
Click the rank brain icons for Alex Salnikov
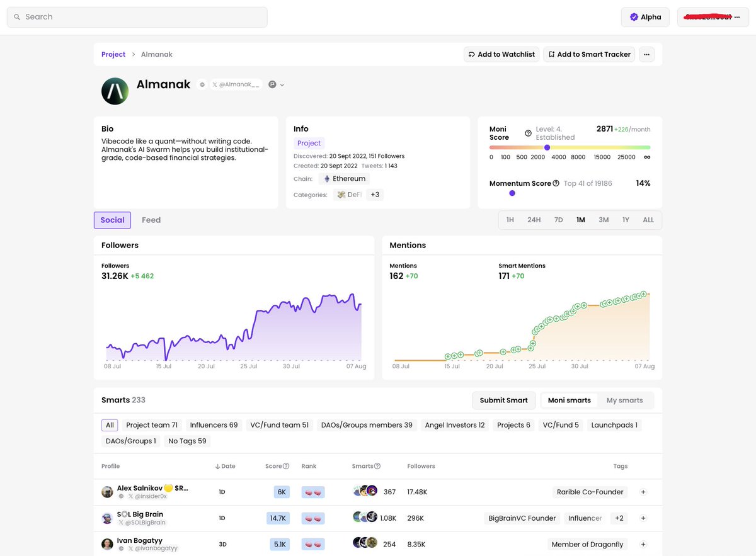tap(313, 492)
